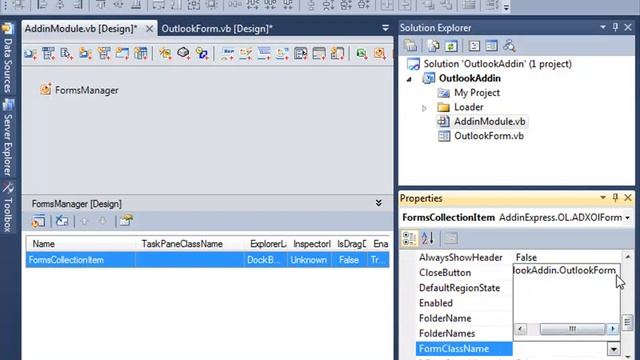Toggle Properties panel auto-hide pin
The image size is (640, 360).
pyautogui.click(x=615, y=198)
